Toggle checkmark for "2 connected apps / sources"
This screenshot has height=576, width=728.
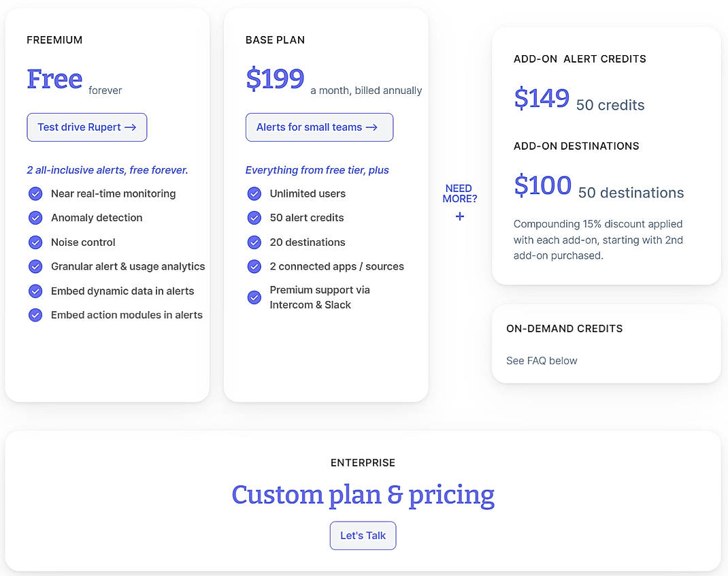[254, 267]
